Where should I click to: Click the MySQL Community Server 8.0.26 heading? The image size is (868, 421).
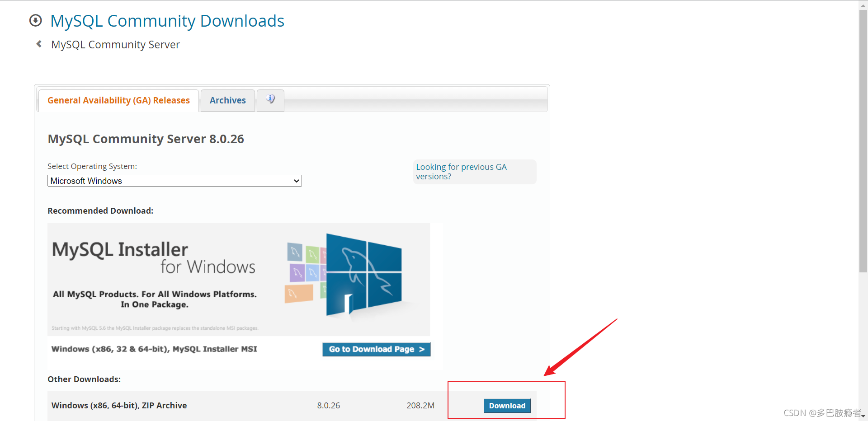(x=146, y=139)
